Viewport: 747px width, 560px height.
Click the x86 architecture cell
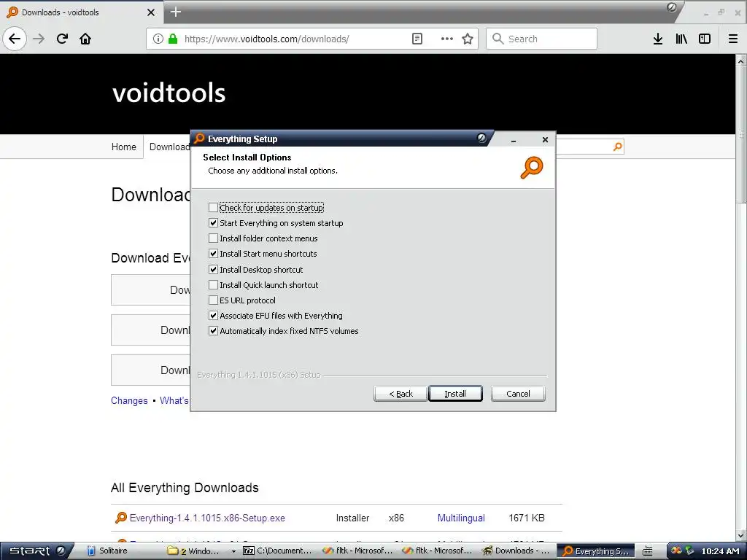(x=396, y=518)
